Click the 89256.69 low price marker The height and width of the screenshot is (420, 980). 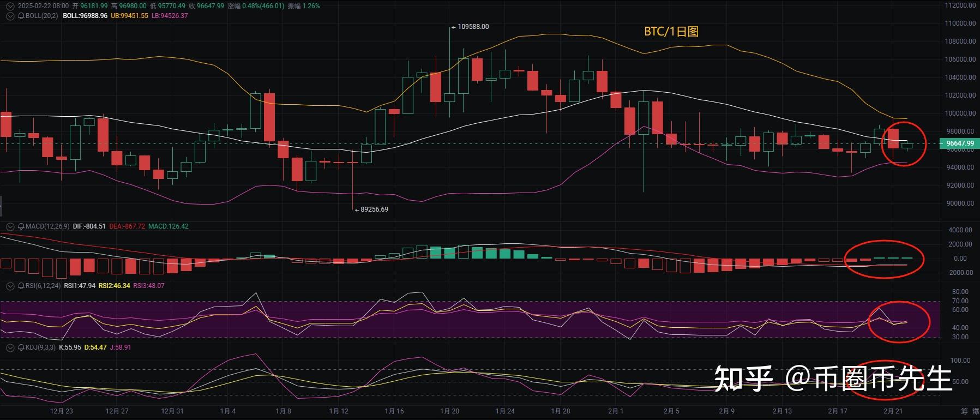[374, 209]
